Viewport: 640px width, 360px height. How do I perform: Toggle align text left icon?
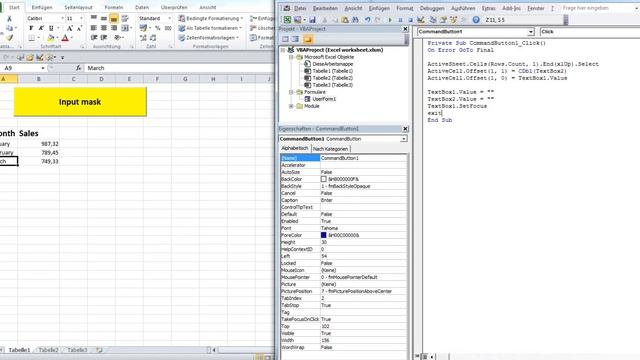93,28
